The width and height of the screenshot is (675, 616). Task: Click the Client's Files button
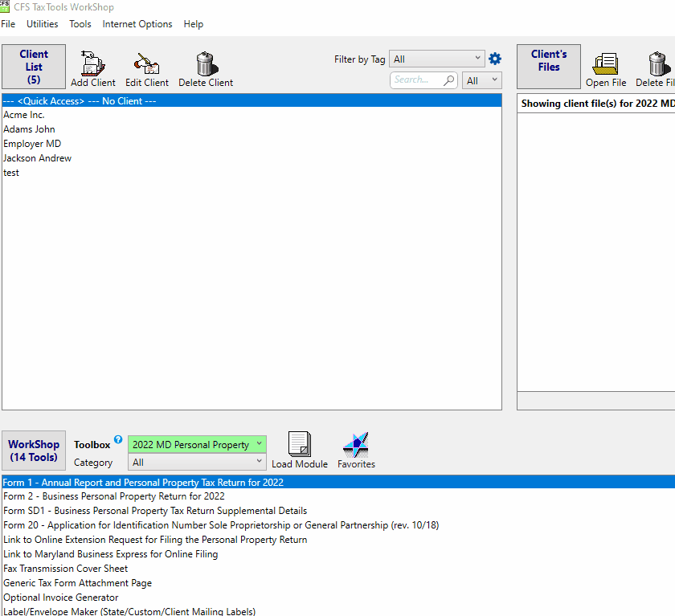coord(548,67)
